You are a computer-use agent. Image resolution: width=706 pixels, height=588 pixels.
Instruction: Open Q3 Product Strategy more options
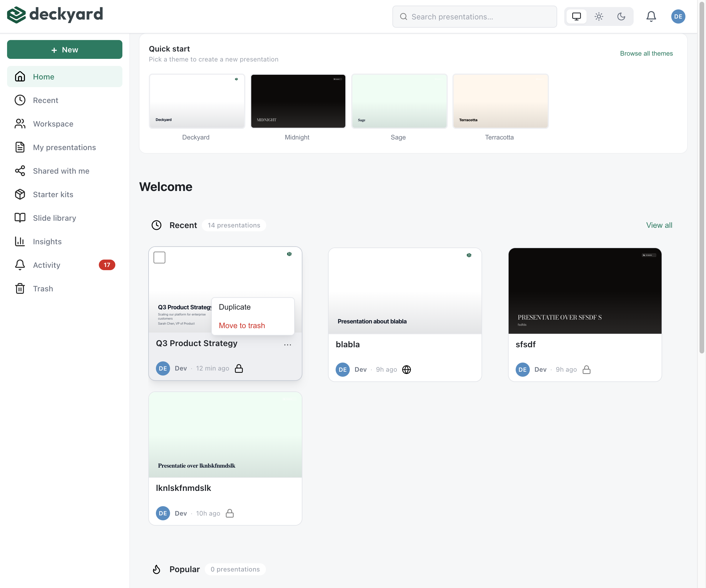click(x=287, y=345)
